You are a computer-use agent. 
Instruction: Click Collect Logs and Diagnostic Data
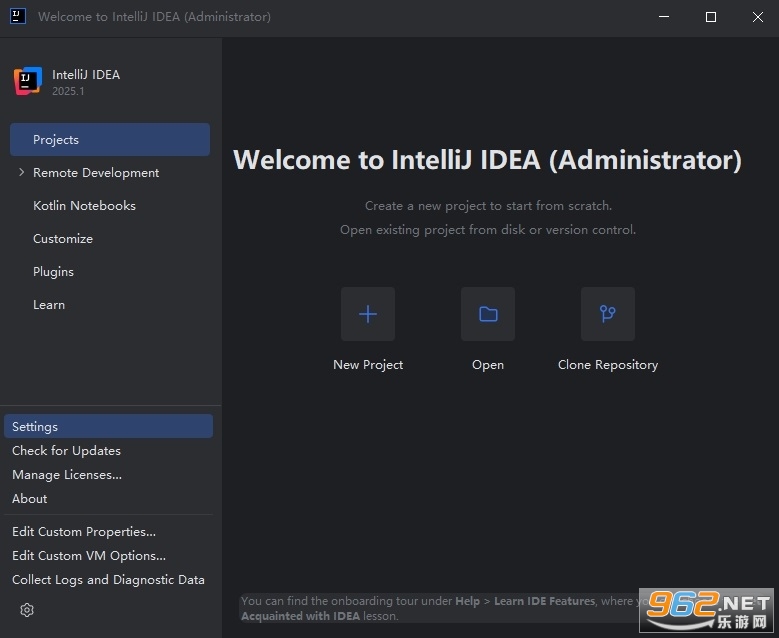[108, 579]
